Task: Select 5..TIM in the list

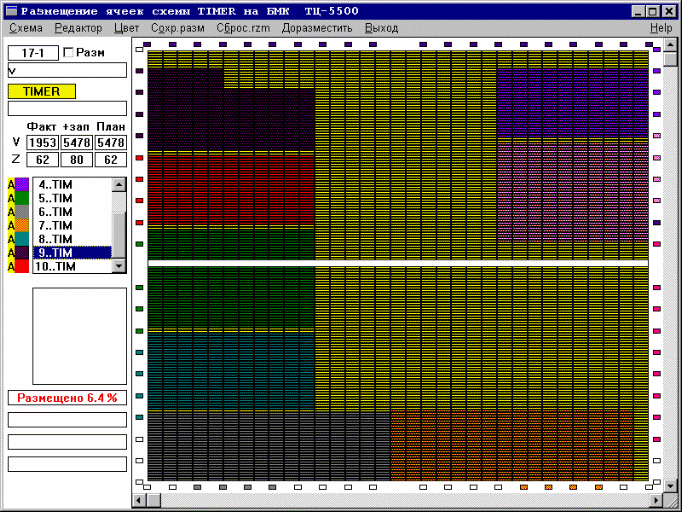Action: tap(72, 198)
